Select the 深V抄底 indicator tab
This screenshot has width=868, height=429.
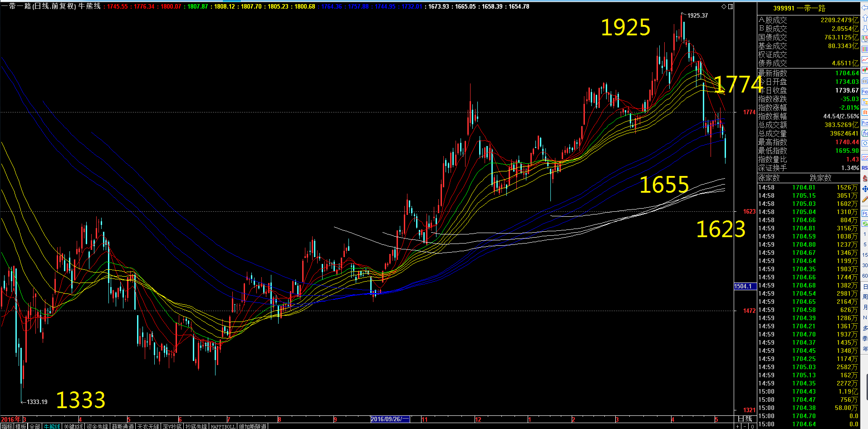pyautogui.click(x=172, y=426)
